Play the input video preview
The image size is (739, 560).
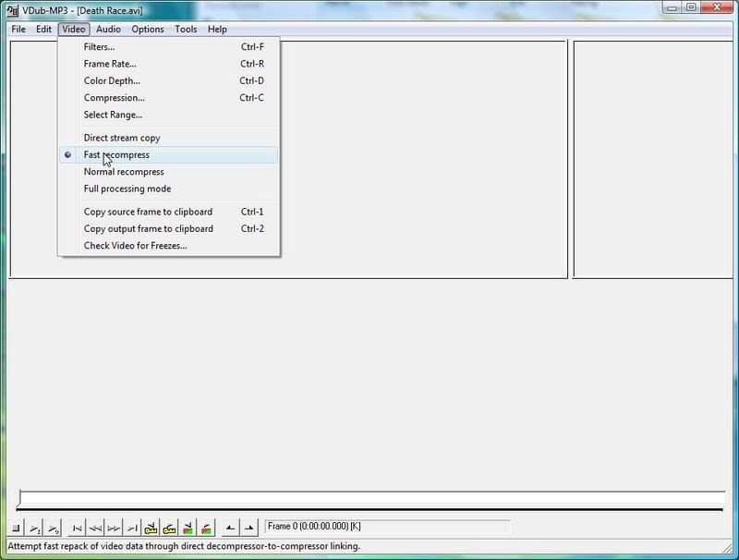click(35, 528)
